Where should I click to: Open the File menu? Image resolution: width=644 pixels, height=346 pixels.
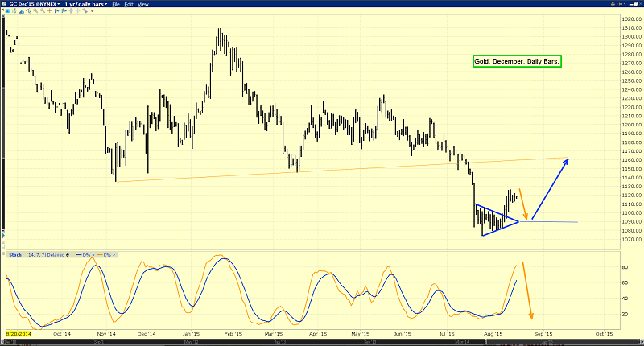[x=117, y=4]
